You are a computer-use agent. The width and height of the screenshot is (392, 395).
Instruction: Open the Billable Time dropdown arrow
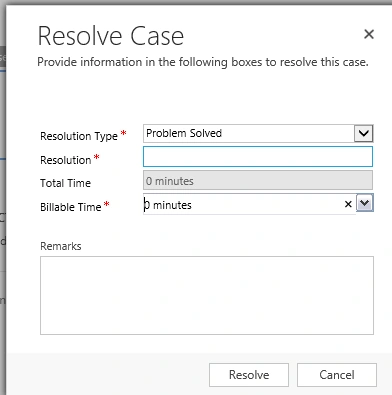click(365, 203)
